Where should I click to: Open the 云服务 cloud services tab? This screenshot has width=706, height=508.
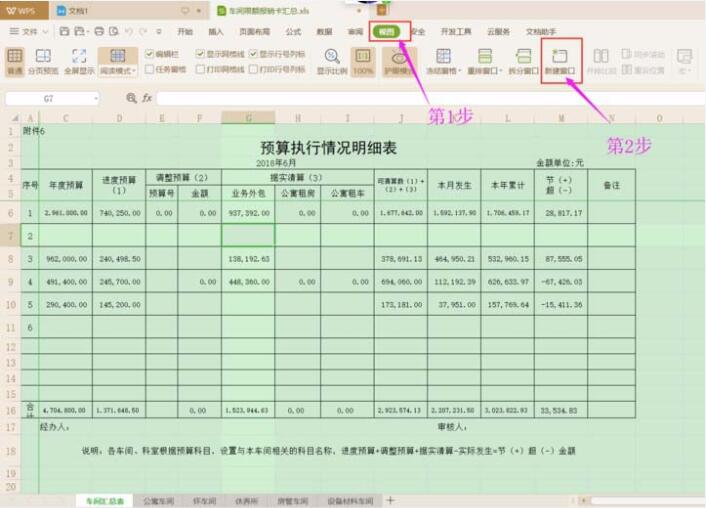tap(498, 32)
